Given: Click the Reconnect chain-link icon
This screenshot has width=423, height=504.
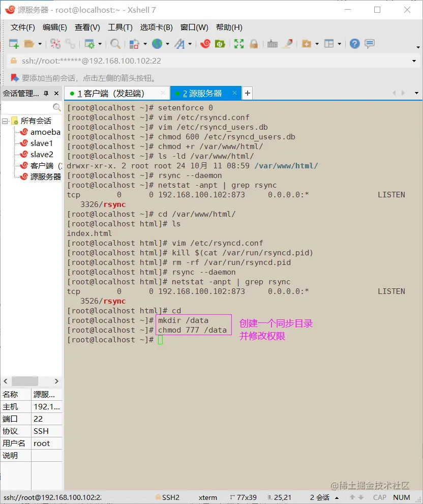Looking at the screenshot, I should (70, 44).
